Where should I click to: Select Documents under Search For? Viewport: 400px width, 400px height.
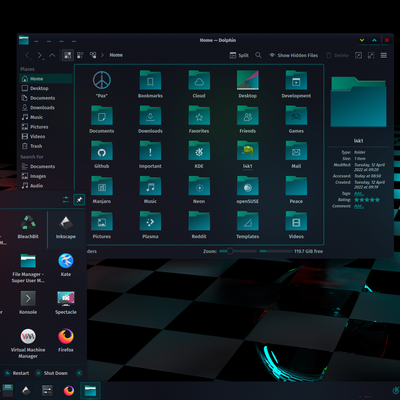point(46,167)
